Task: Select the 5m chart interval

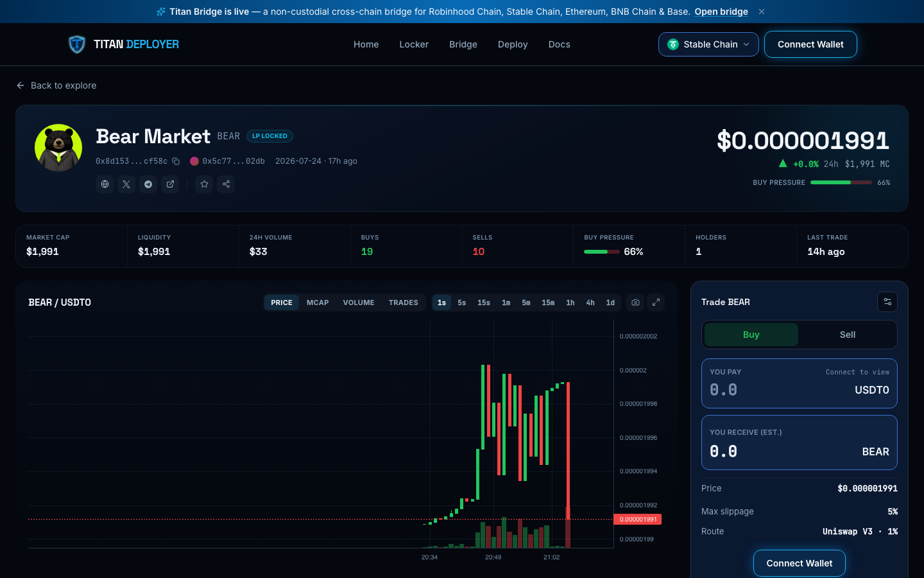Action: [526, 302]
